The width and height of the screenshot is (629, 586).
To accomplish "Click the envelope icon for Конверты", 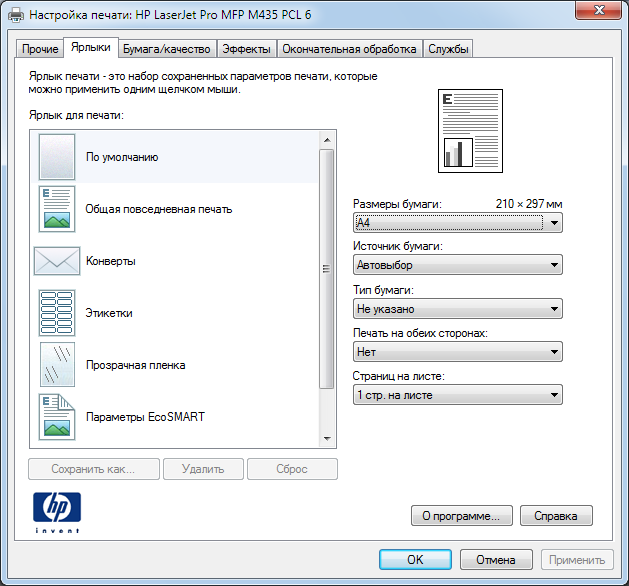I will click(57, 261).
